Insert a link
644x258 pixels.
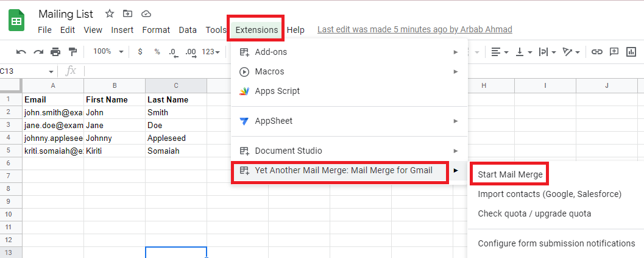coord(596,52)
